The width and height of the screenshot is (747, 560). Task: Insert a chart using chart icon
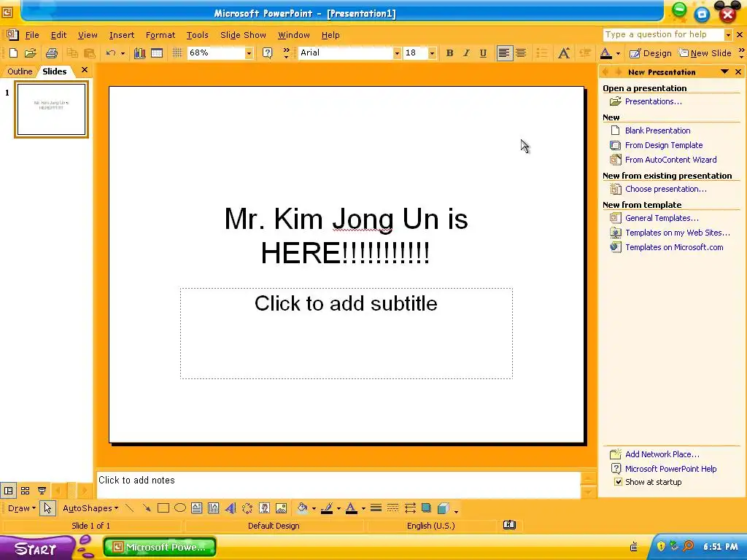pos(139,53)
